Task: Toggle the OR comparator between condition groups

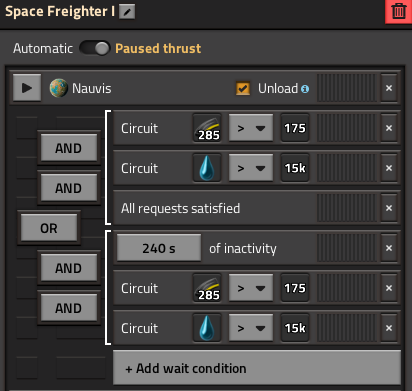Action: click(x=49, y=228)
